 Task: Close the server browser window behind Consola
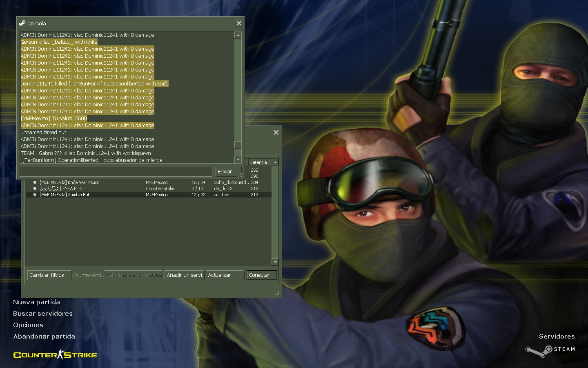[x=276, y=132]
